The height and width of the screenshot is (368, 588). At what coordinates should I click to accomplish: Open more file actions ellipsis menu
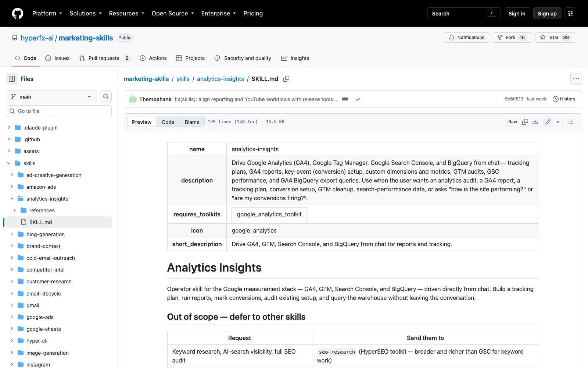tap(576, 79)
